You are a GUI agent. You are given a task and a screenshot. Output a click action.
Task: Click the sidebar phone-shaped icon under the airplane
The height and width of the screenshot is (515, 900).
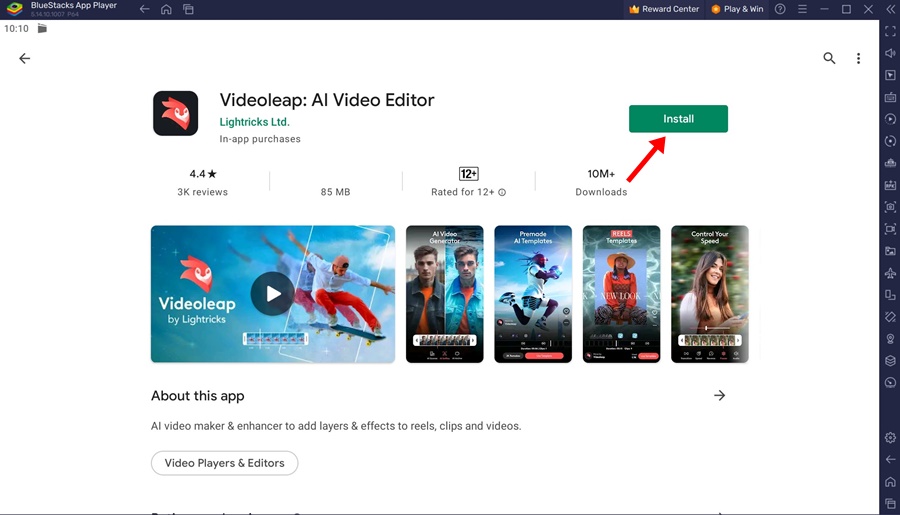point(890,295)
